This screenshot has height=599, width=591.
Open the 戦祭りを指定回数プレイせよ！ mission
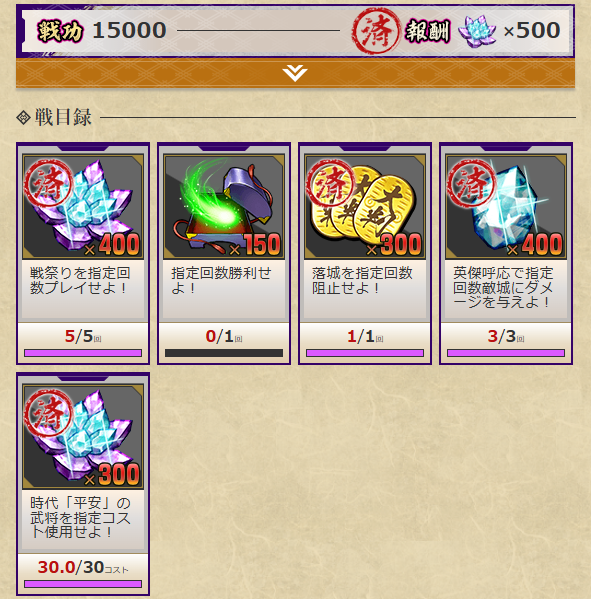81,280
